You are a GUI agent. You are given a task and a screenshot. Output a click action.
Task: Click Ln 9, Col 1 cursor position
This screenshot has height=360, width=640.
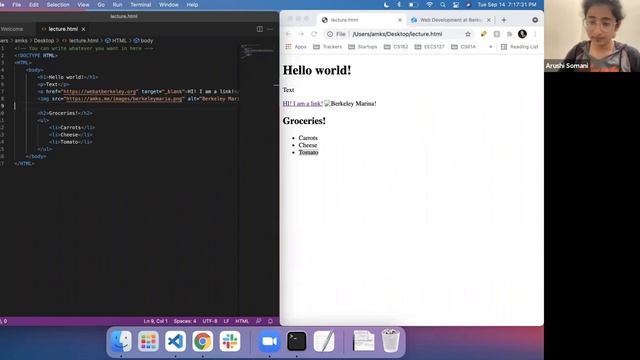pos(155,321)
